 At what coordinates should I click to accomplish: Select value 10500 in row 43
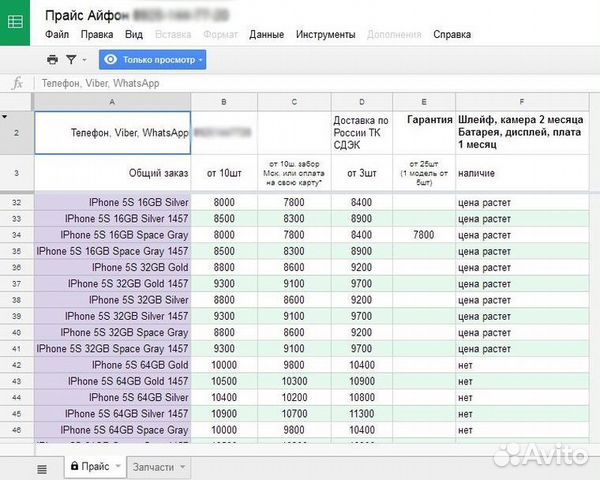pyautogui.click(x=224, y=381)
